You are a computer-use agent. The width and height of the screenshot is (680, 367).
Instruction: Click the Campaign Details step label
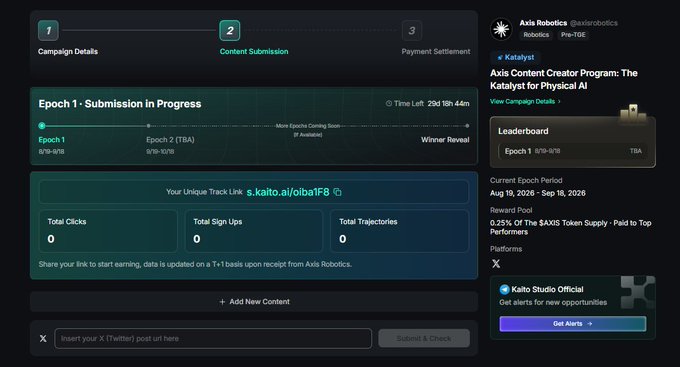tap(68, 51)
